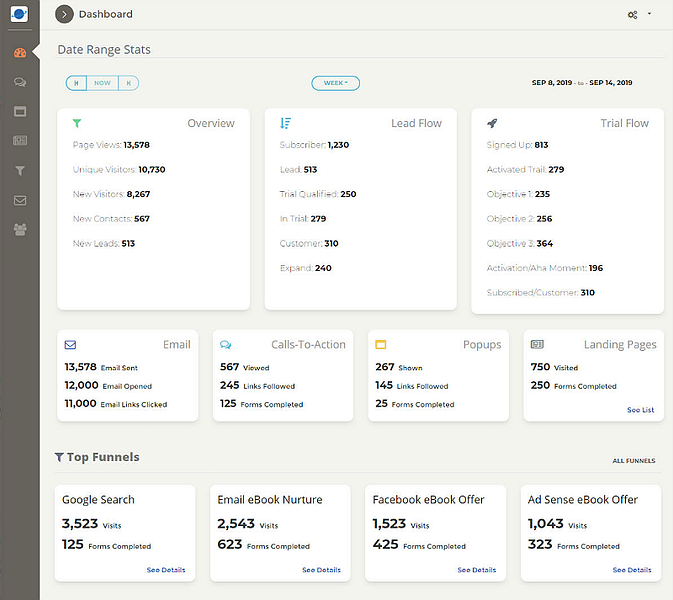The height and width of the screenshot is (600, 673).
Task: Go to the next date range
Action: pos(128,83)
